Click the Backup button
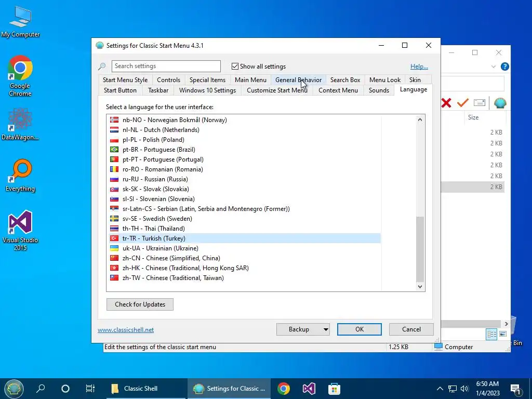Screen dimensions: 532x399 point(299,329)
